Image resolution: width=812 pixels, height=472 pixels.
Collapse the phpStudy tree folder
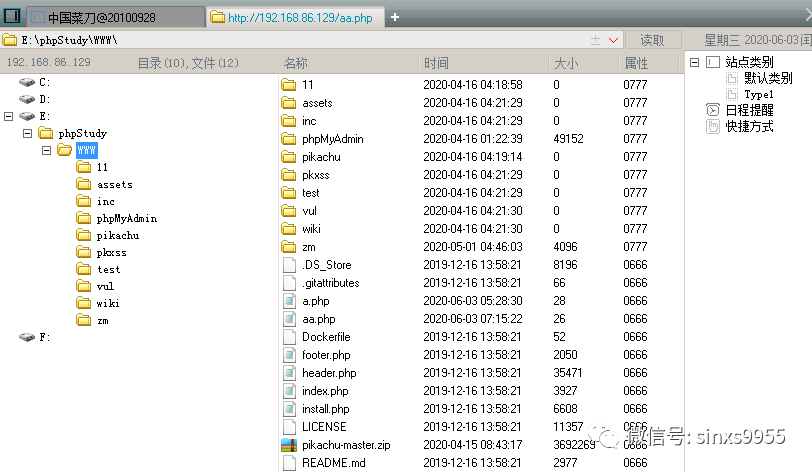[x=27, y=133]
